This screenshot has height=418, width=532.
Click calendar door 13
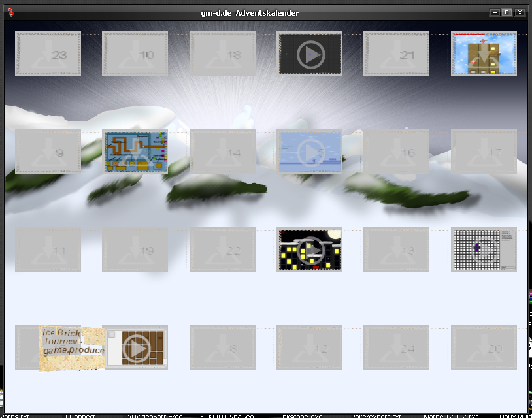(x=396, y=249)
